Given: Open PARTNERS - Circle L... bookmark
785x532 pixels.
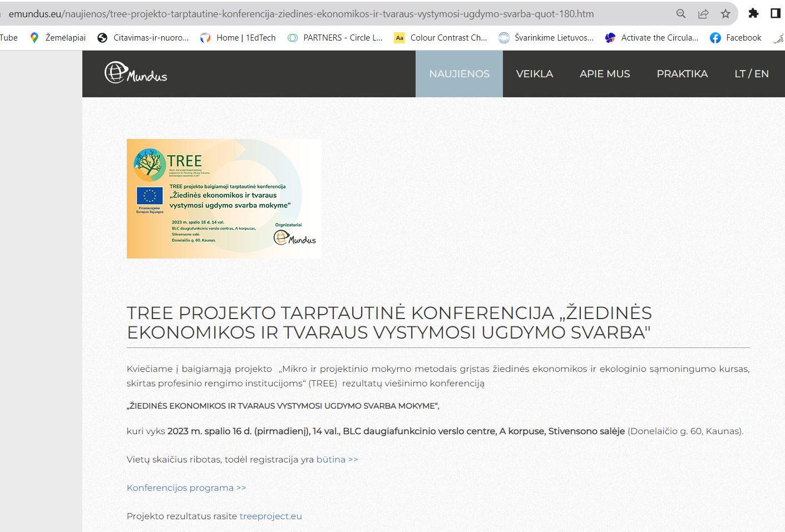Looking at the screenshot, I should coord(335,38).
